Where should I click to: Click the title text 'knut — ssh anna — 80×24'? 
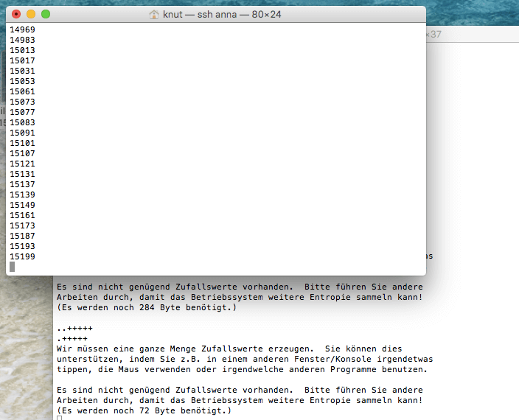click(222, 15)
